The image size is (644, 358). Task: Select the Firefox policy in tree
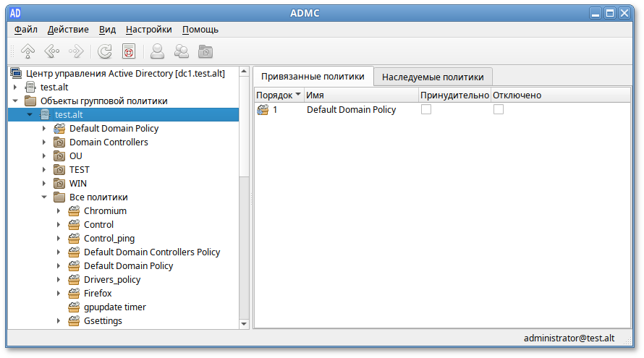pos(98,294)
